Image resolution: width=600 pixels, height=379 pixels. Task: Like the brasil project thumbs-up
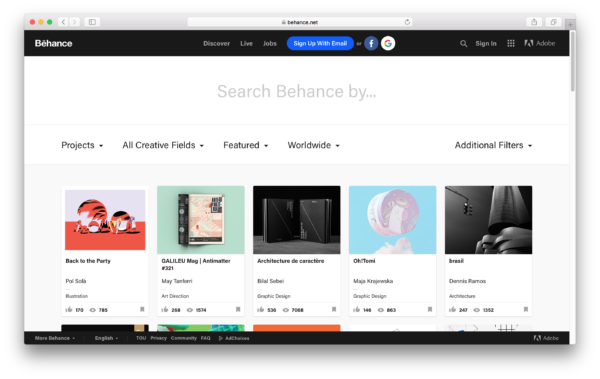click(x=453, y=309)
